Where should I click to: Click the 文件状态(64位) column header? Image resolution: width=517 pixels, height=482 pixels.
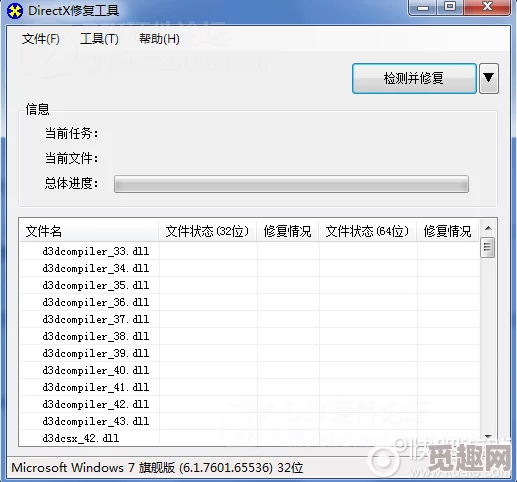pyautogui.click(x=367, y=231)
